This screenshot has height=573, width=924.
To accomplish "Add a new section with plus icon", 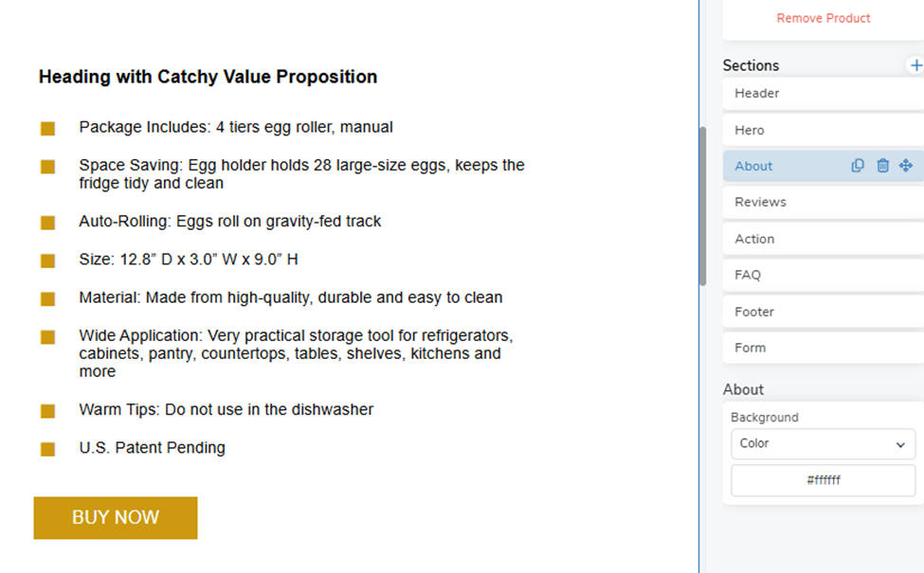I will click(x=915, y=65).
